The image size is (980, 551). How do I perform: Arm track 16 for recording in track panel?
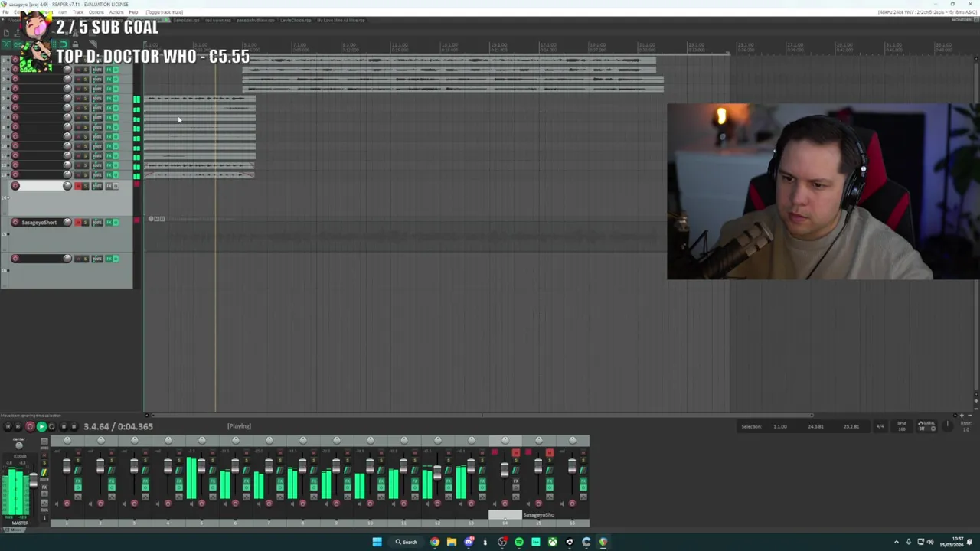tap(15, 259)
